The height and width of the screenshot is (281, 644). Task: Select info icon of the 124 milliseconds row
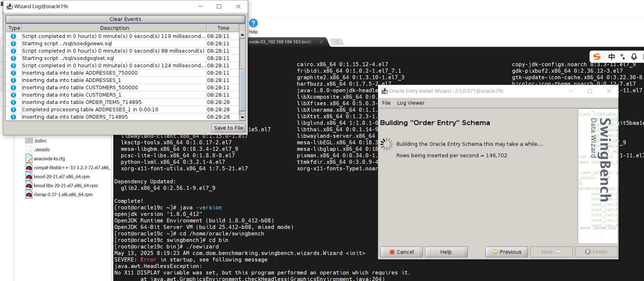coord(13,65)
